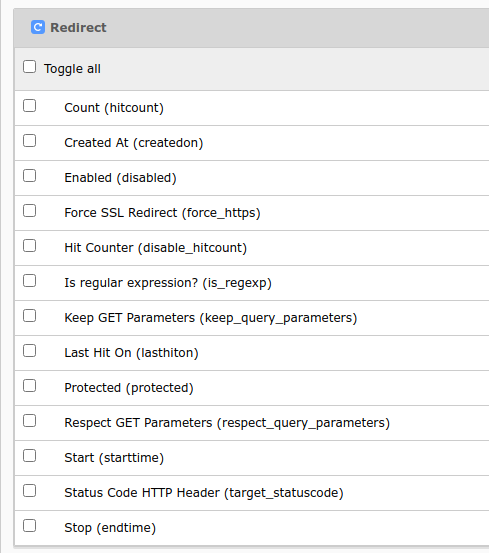Check Force SSL Redirect (force_https) box
Screen dimensions: 489x553
29,211
